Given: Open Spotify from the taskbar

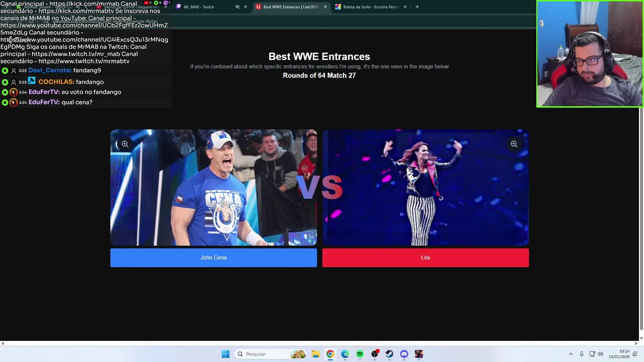Looking at the screenshot, I should (360, 354).
